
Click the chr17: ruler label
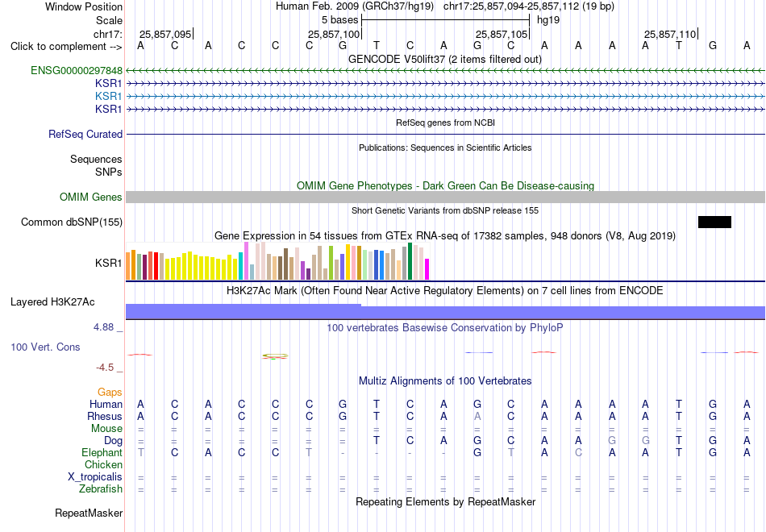pos(107,34)
